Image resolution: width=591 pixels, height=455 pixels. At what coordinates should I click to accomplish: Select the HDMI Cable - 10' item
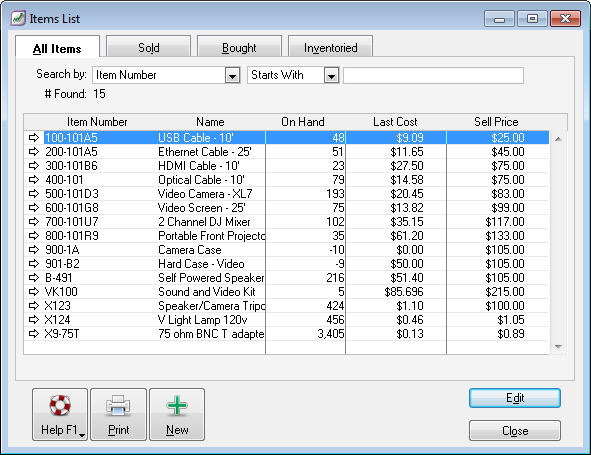(x=199, y=165)
